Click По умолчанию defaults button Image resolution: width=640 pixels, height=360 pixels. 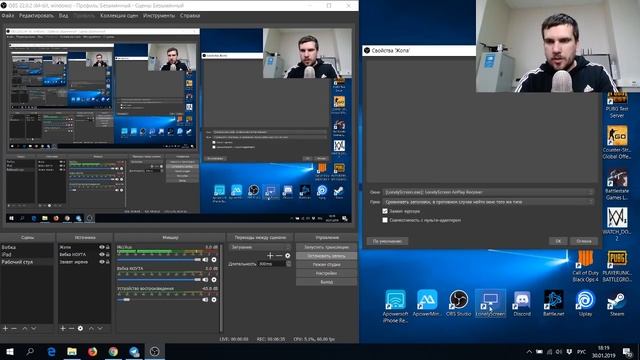[387, 241]
